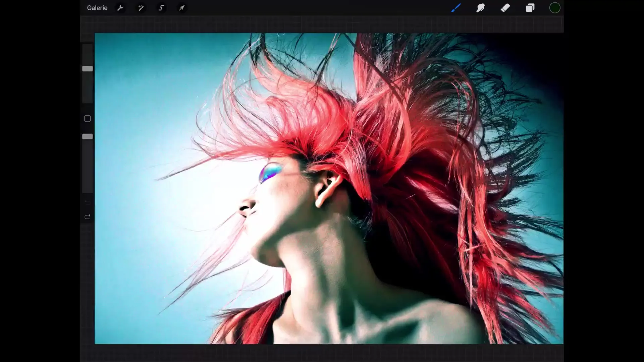The width and height of the screenshot is (644, 362).
Task: Click the undo arrow in sidebar
Action: click(88, 202)
